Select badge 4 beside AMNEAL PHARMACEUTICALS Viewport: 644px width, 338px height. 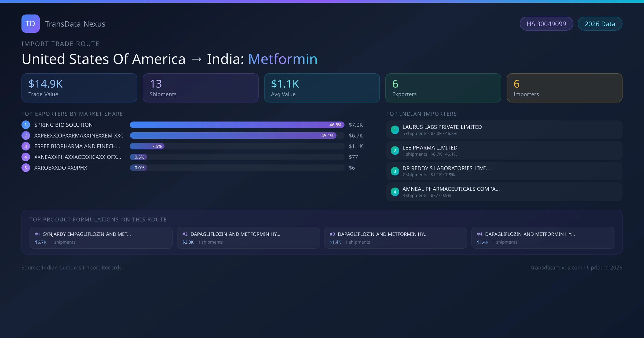click(395, 192)
